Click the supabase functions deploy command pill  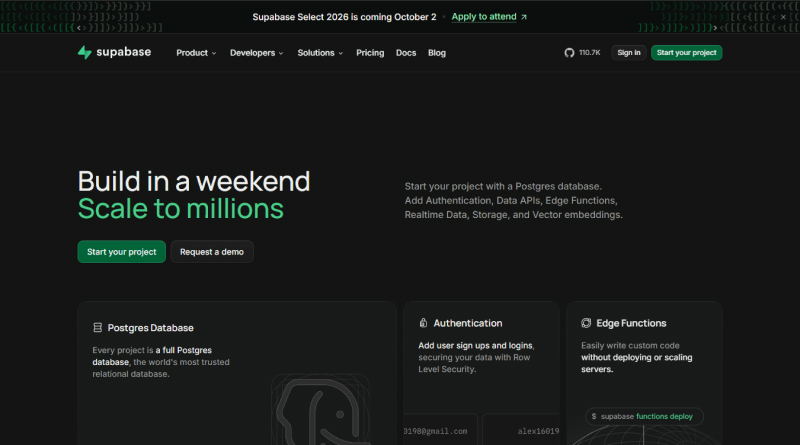point(644,416)
